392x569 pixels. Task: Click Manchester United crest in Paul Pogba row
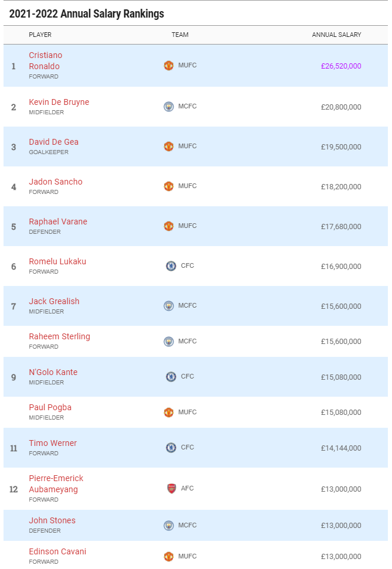coord(168,412)
